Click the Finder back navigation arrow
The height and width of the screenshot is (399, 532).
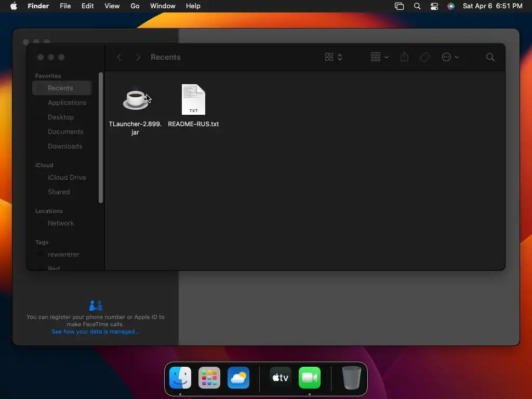[119, 57]
